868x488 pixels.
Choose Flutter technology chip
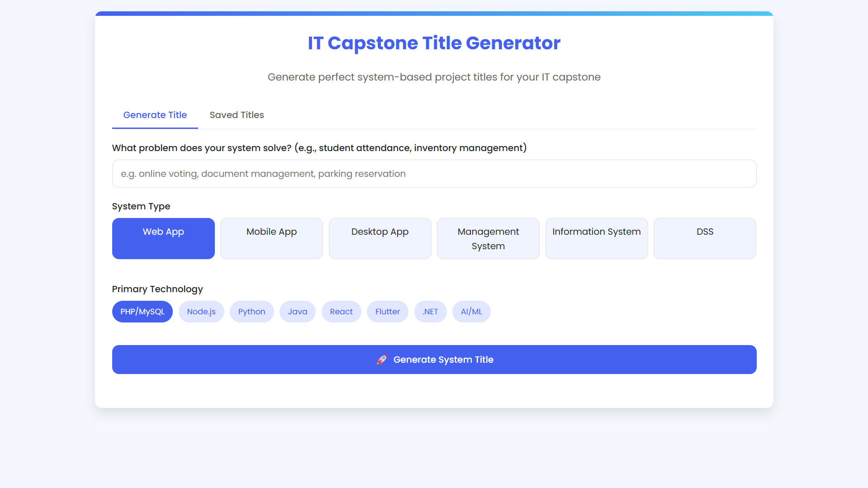tap(388, 312)
